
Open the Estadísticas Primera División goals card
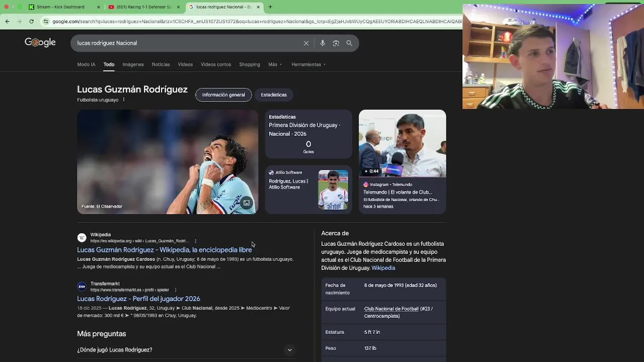(308, 134)
